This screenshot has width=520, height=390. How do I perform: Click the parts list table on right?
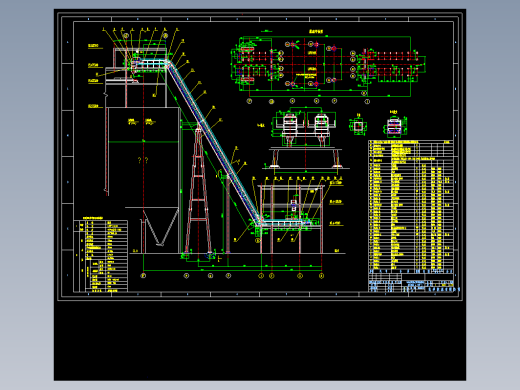[x=411, y=205]
